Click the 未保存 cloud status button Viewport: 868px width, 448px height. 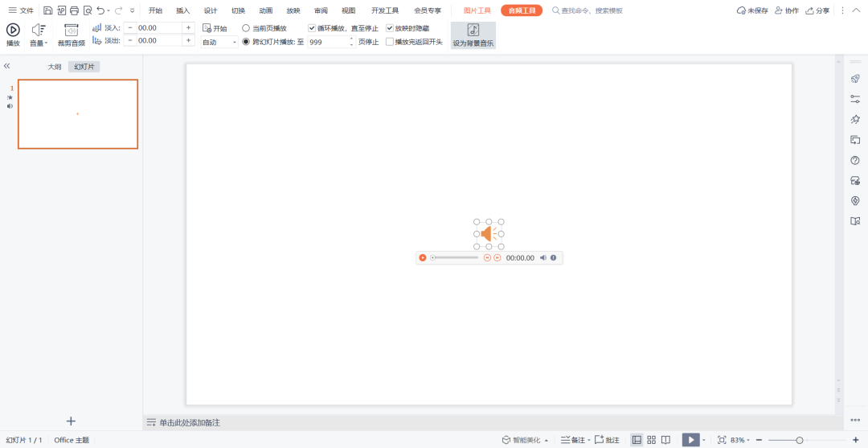(x=752, y=10)
